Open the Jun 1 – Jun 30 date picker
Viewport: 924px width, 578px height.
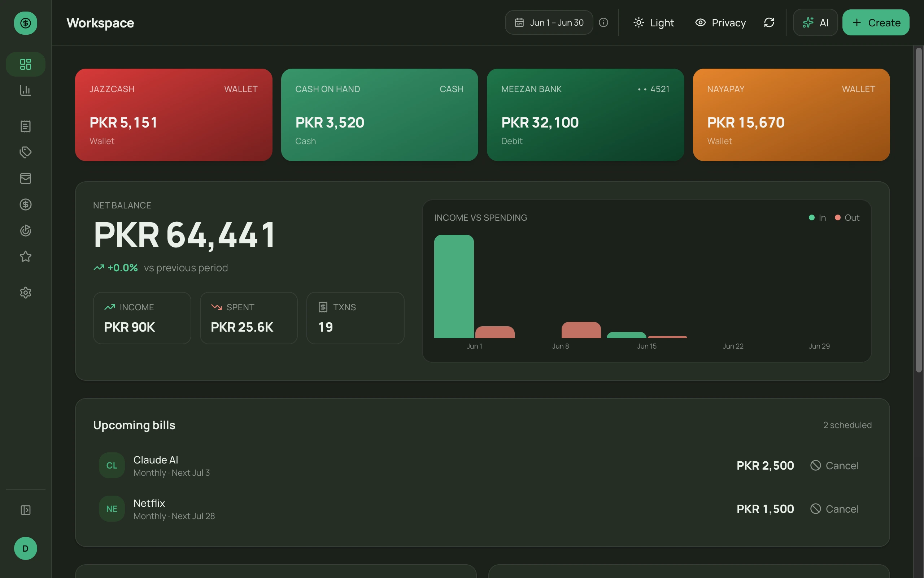pos(549,22)
